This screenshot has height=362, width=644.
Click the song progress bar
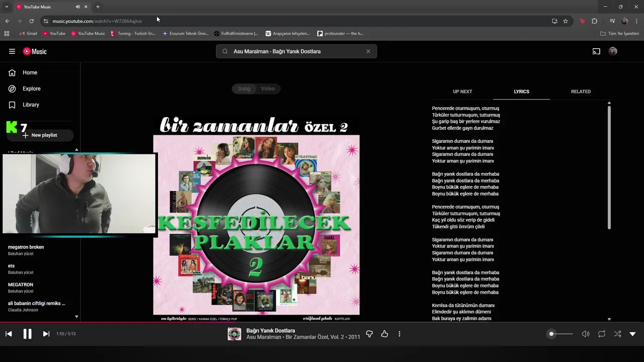click(322, 322)
